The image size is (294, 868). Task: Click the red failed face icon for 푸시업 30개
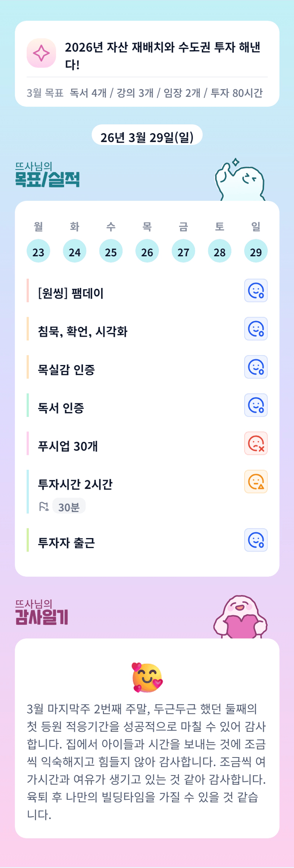pos(256,443)
